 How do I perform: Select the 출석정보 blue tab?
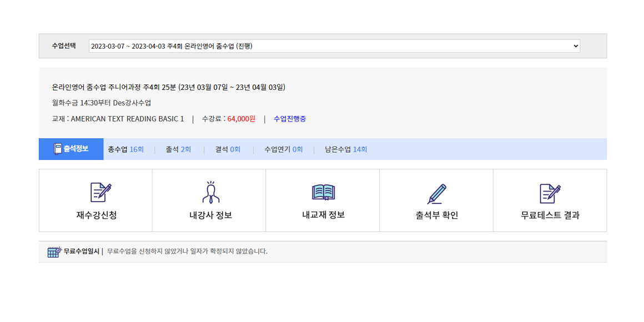tap(71, 149)
